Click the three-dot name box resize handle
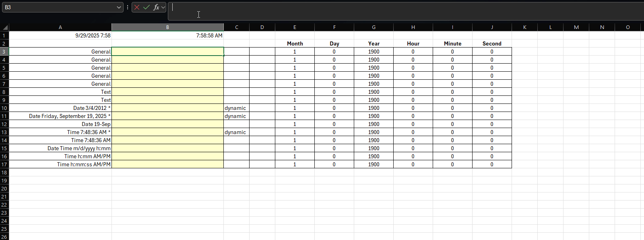The width and height of the screenshot is (644, 240). click(x=128, y=7)
